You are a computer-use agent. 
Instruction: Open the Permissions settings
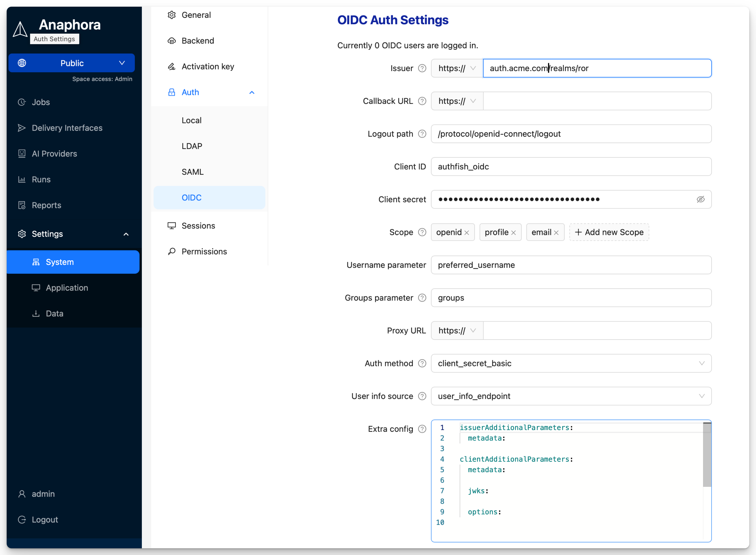[x=204, y=251]
